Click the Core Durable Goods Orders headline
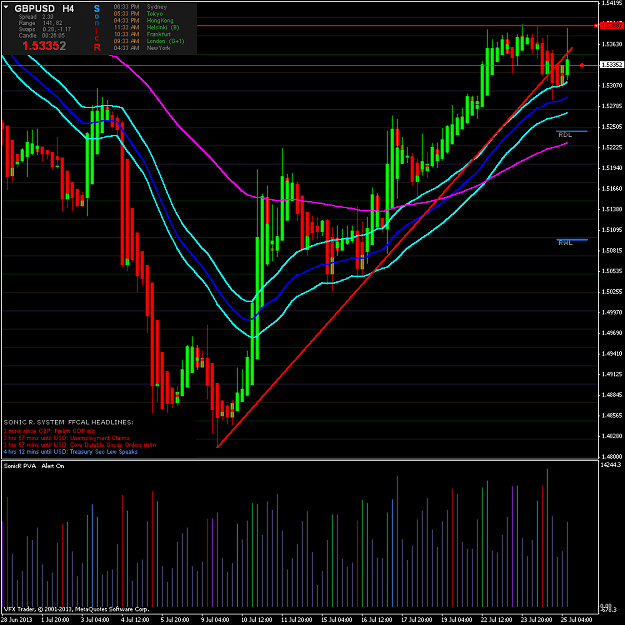The height and width of the screenshot is (625, 625). click(x=80, y=445)
